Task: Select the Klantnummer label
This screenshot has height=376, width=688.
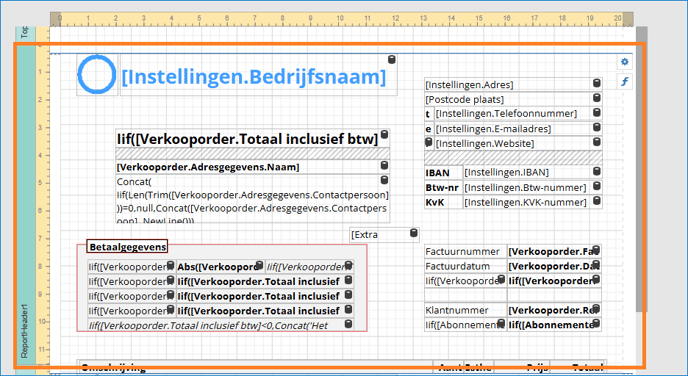Action: click(x=466, y=310)
